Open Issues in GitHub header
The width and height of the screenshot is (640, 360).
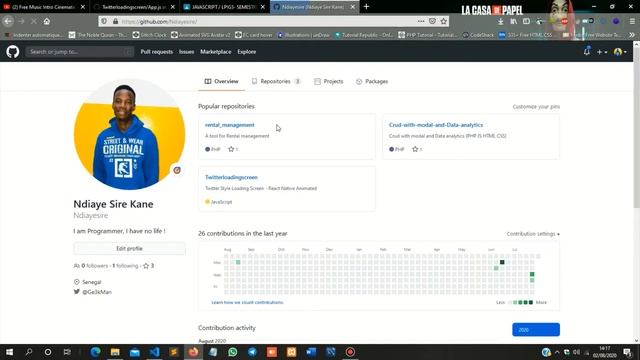[x=187, y=52]
